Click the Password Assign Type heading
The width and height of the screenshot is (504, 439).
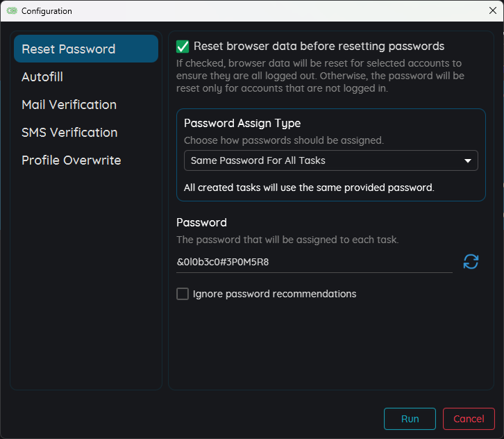click(x=242, y=123)
